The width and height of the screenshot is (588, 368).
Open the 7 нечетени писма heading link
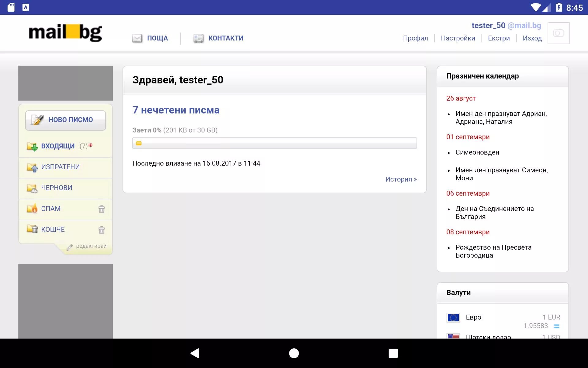tap(176, 110)
